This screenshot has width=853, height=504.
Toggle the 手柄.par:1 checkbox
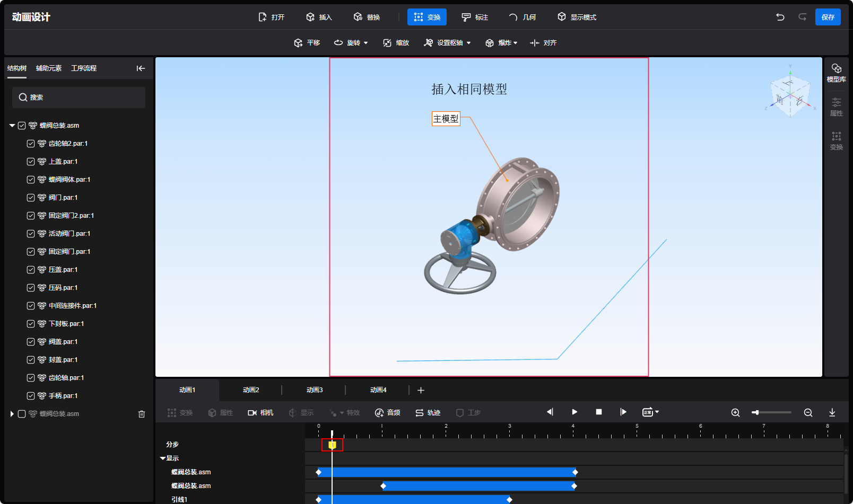coord(31,396)
